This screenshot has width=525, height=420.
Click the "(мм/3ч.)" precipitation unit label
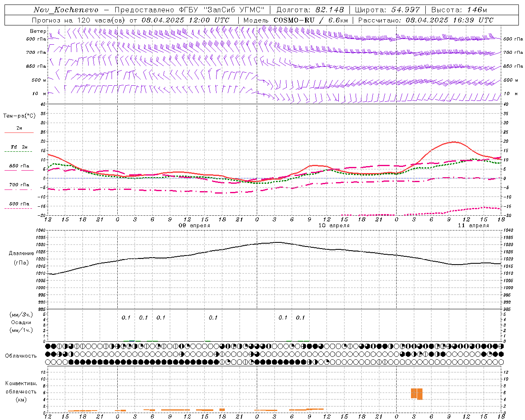point(21,315)
